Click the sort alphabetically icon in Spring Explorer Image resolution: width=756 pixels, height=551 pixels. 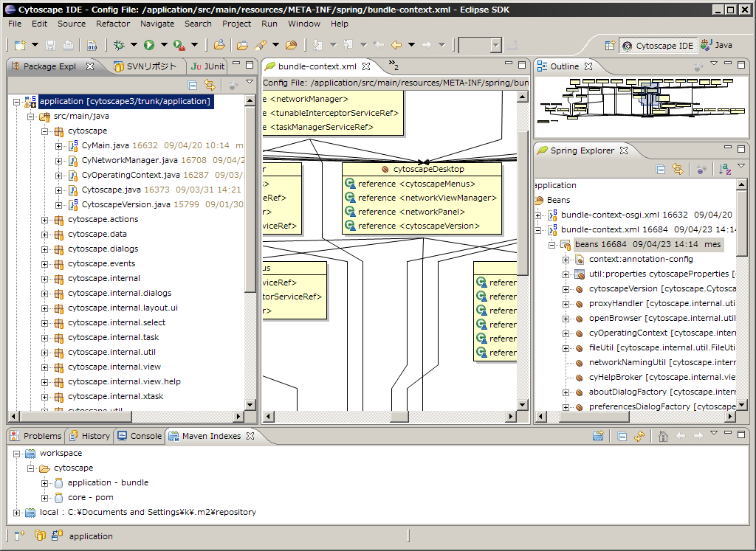725,169
